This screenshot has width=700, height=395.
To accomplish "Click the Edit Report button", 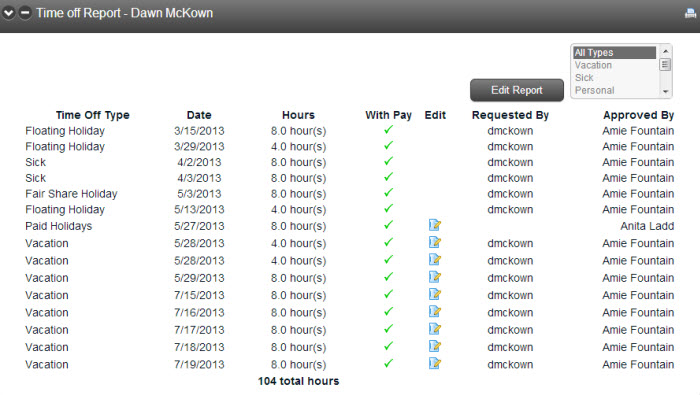I will (x=517, y=90).
